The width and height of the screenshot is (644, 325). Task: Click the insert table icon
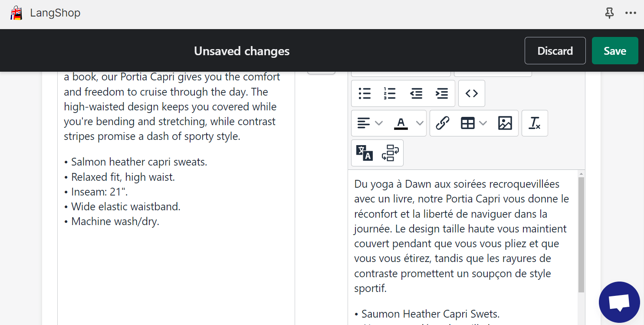pos(467,123)
